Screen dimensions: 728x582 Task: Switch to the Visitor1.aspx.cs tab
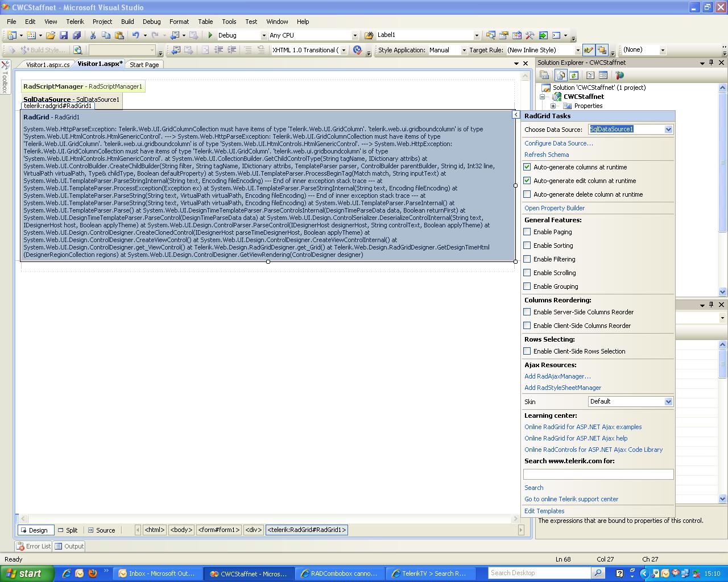click(48, 65)
